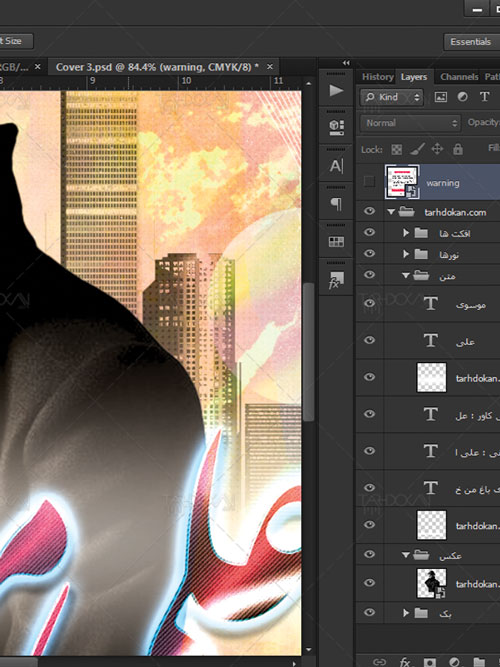Open the Essentials workspace dropdown
500x667 pixels.
click(x=471, y=42)
